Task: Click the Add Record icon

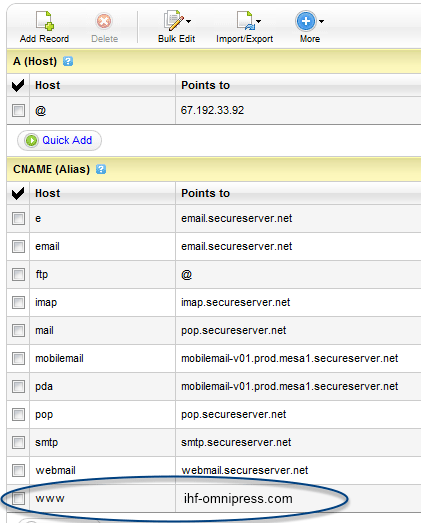Action: point(45,21)
